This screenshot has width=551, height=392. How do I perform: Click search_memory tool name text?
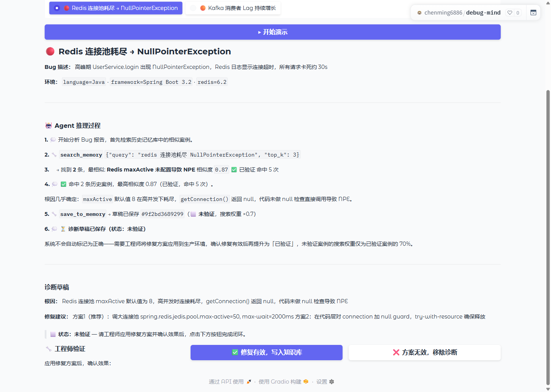(81, 155)
